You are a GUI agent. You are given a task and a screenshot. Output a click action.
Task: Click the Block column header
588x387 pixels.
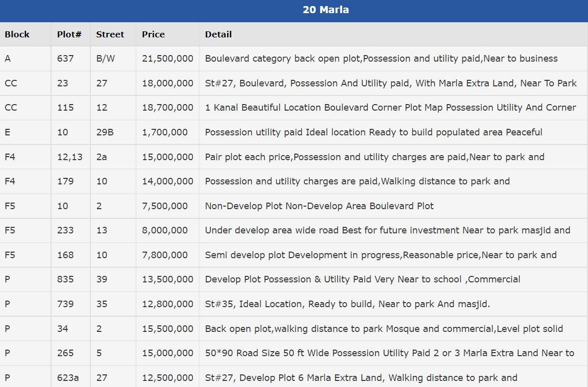point(17,34)
